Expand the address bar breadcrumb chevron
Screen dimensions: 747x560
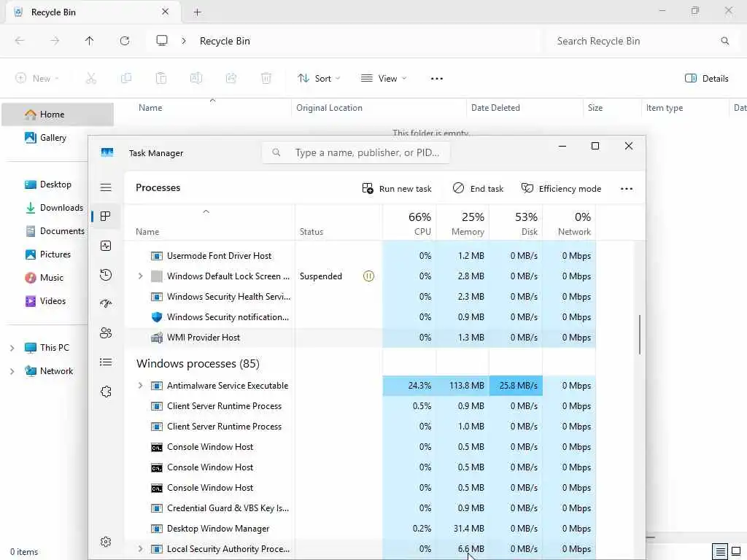[x=184, y=41]
